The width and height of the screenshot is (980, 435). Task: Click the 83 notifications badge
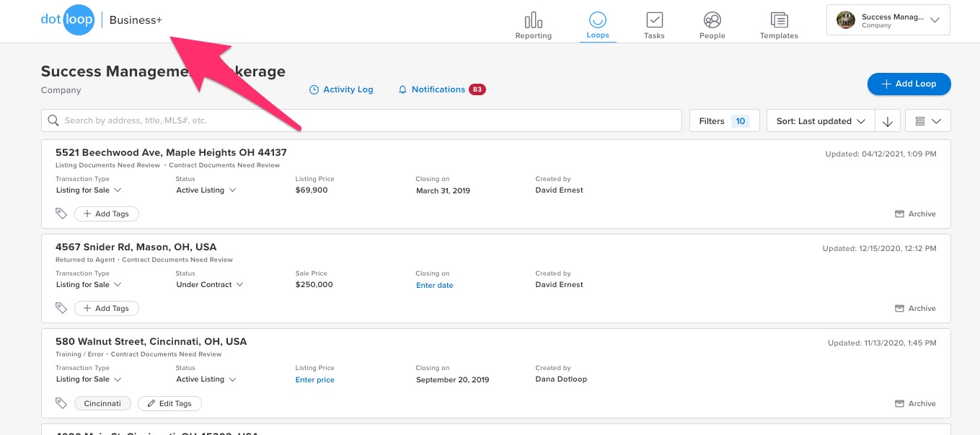pyautogui.click(x=477, y=89)
